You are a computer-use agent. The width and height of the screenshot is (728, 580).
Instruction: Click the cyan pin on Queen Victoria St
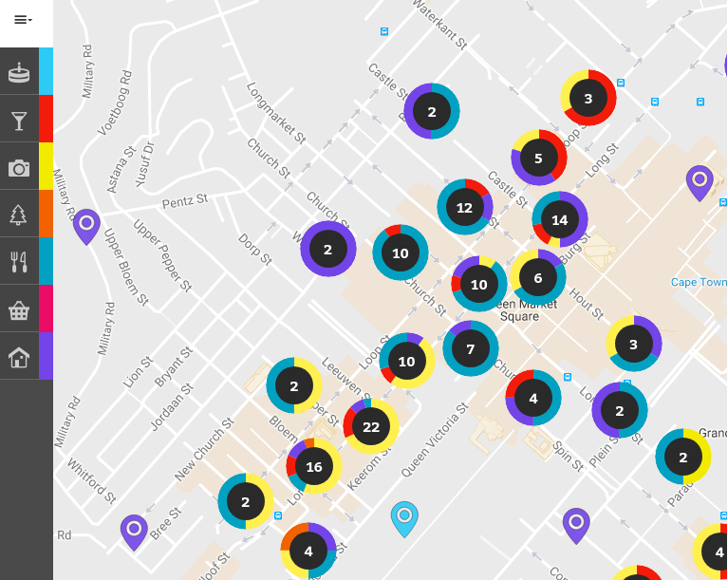pyautogui.click(x=405, y=518)
